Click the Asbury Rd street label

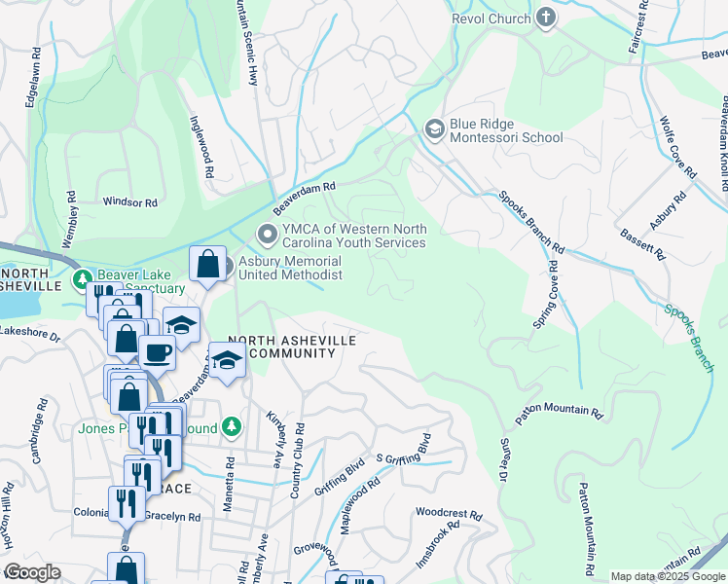point(668,211)
